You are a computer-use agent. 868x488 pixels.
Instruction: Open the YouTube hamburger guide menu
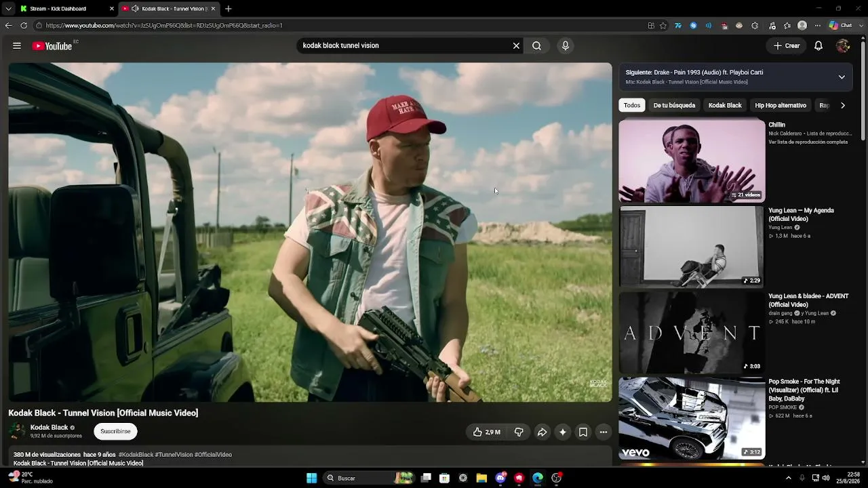tap(16, 45)
